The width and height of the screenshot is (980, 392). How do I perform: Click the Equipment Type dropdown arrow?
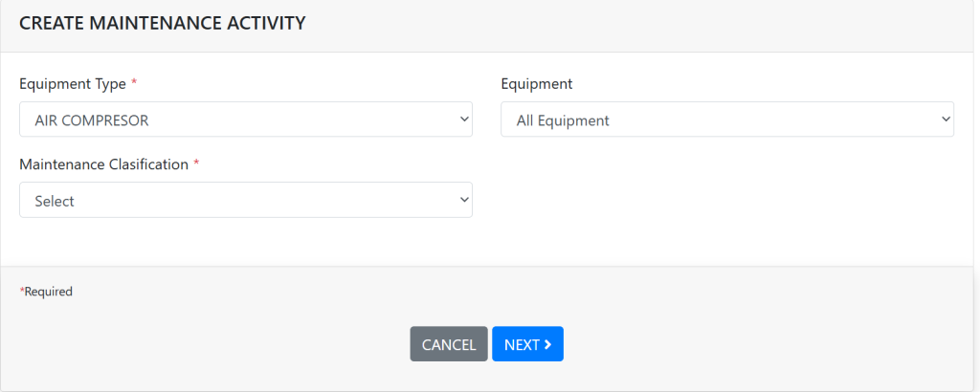[464, 120]
